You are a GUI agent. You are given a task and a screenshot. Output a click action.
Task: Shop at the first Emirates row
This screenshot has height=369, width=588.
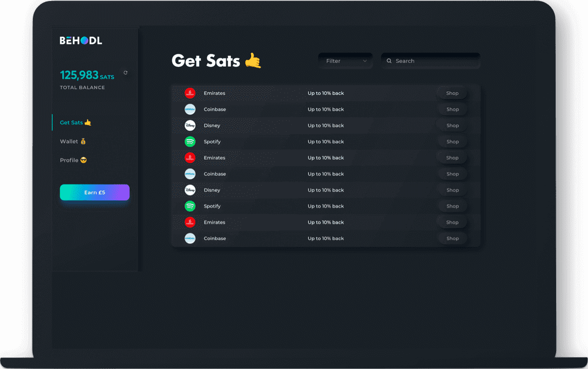(452, 93)
